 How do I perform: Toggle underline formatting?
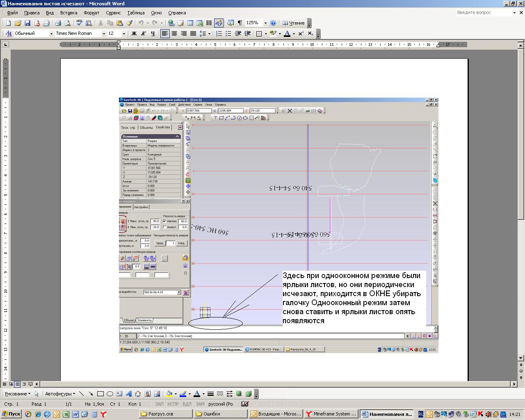(153, 34)
